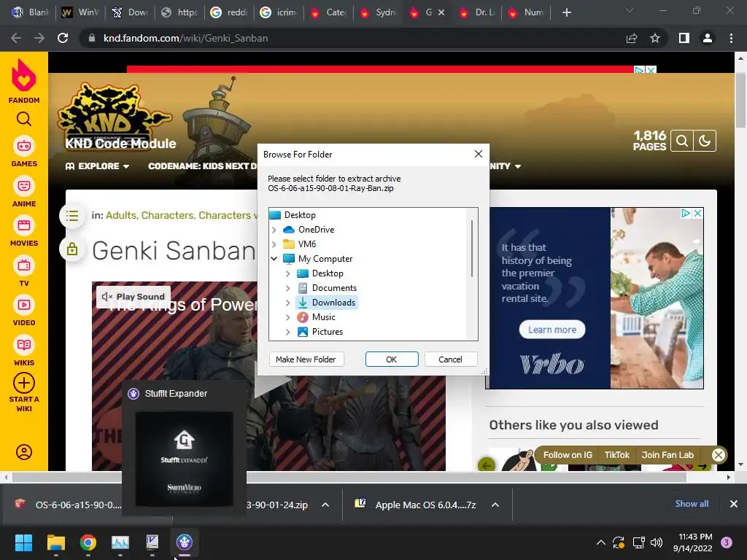Screen dimensions: 747x560
Task: Click Play Sound on video
Action: pyautogui.click(x=133, y=297)
